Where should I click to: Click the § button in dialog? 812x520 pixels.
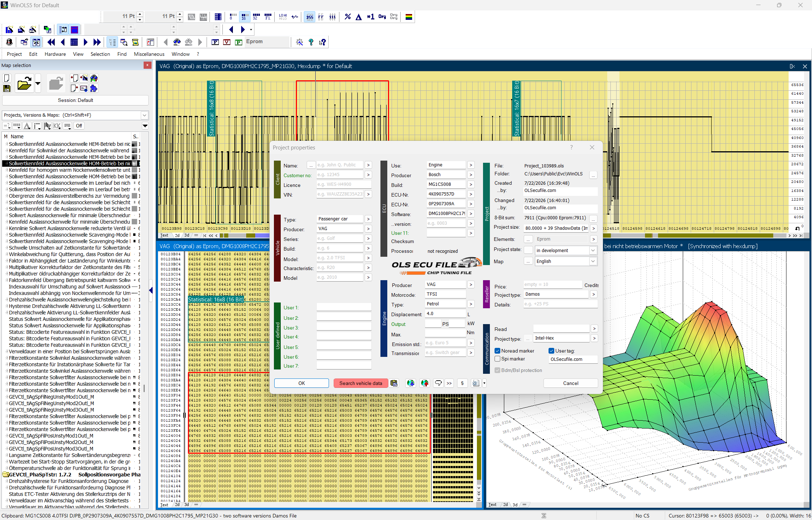[463, 383]
